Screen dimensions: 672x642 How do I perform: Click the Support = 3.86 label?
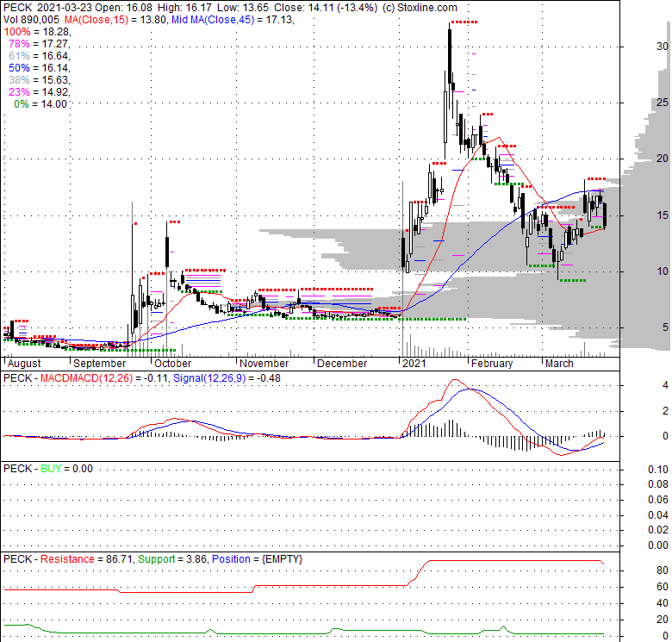point(172,559)
